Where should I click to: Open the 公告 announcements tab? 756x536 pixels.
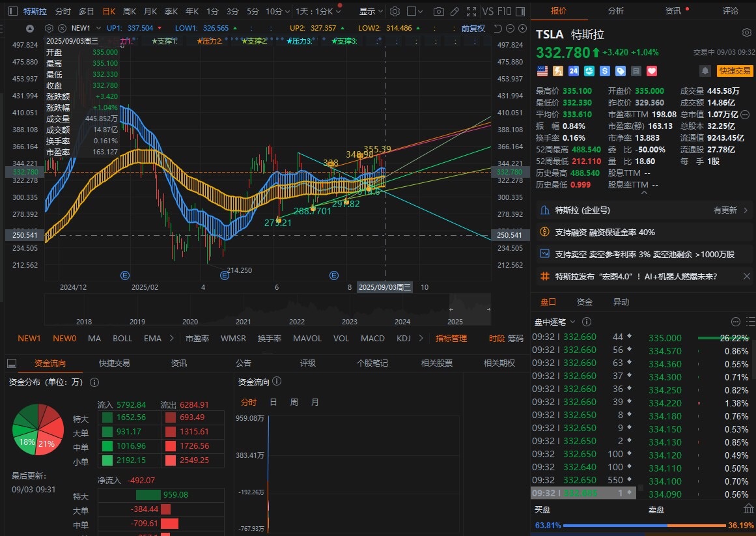tap(244, 363)
